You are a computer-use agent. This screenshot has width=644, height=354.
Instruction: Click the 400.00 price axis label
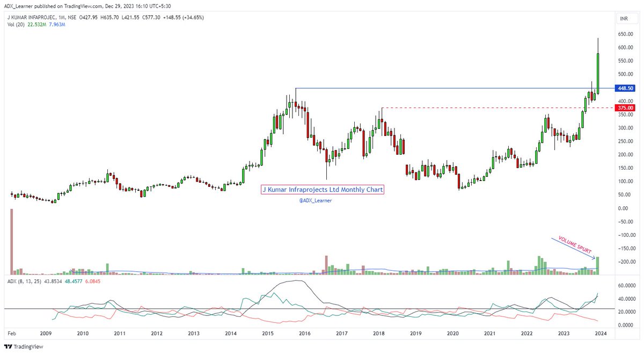626,101
